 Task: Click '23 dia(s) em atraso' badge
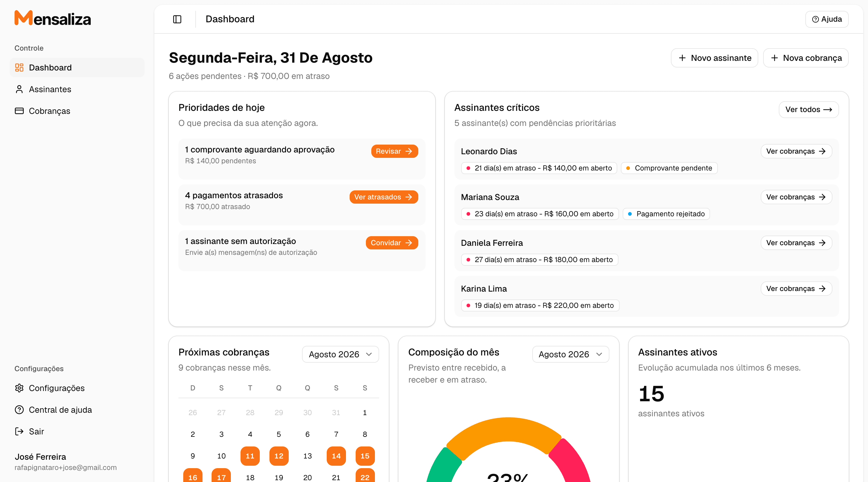[540, 214]
